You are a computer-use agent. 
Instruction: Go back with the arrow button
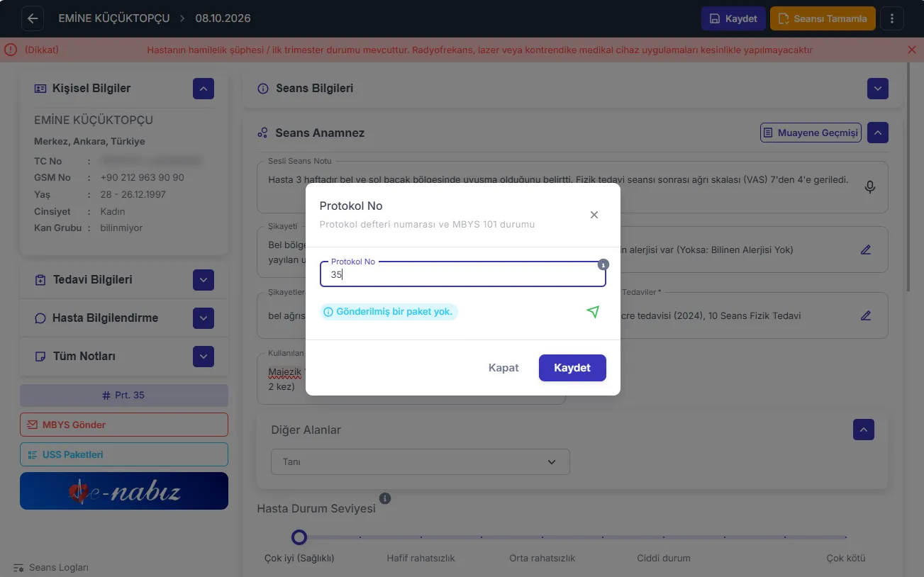tap(33, 18)
